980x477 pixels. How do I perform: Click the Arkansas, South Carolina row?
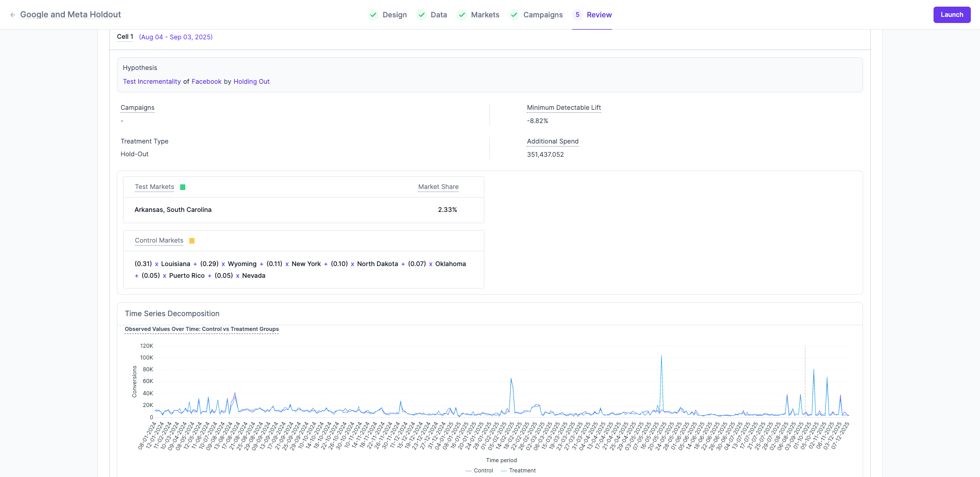click(304, 210)
